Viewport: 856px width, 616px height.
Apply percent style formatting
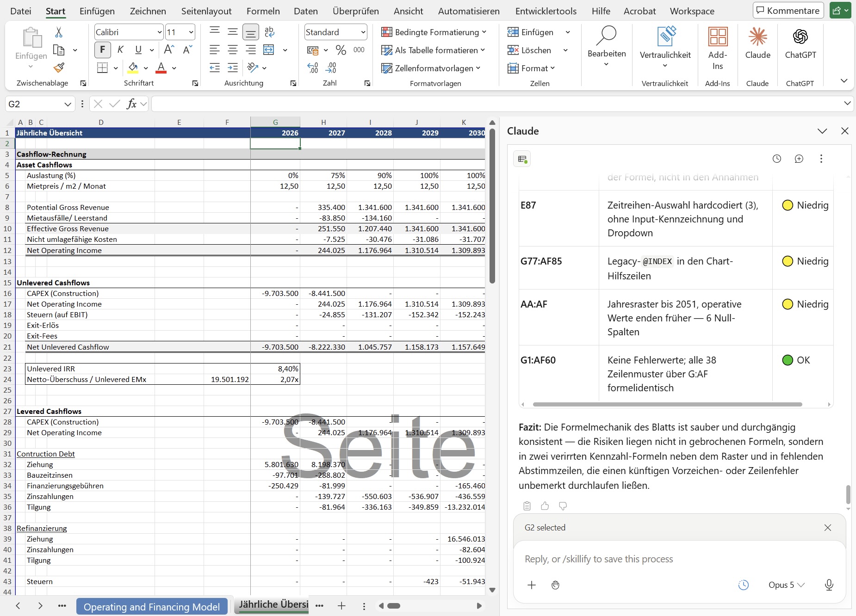341,50
